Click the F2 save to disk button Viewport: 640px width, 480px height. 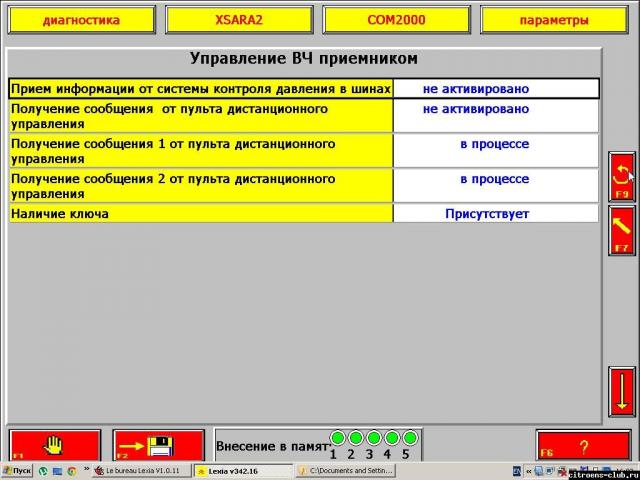159,445
